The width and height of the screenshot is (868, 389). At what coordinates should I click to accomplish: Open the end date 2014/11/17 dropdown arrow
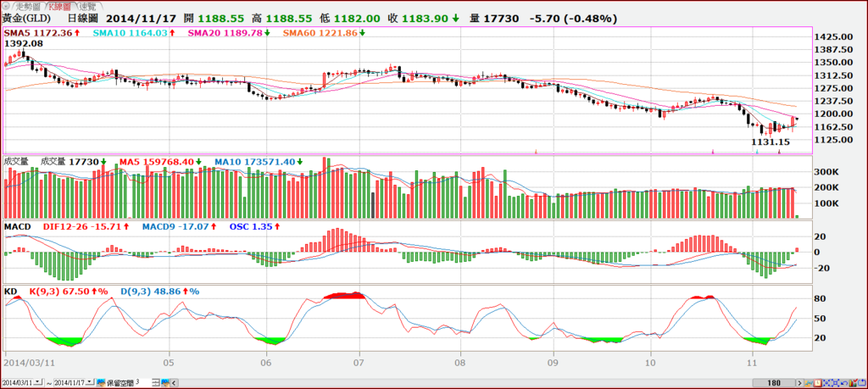click(90, 382)
